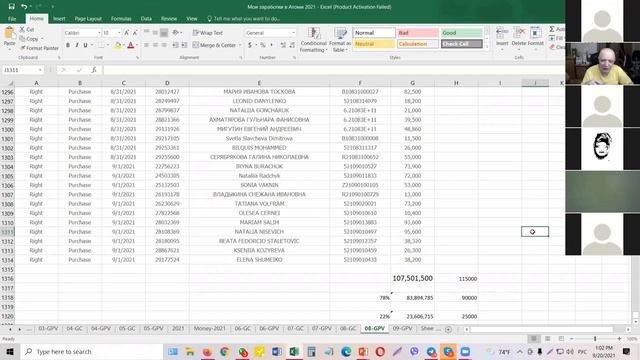Switch to the Page Layout tab

coord(88,19)
